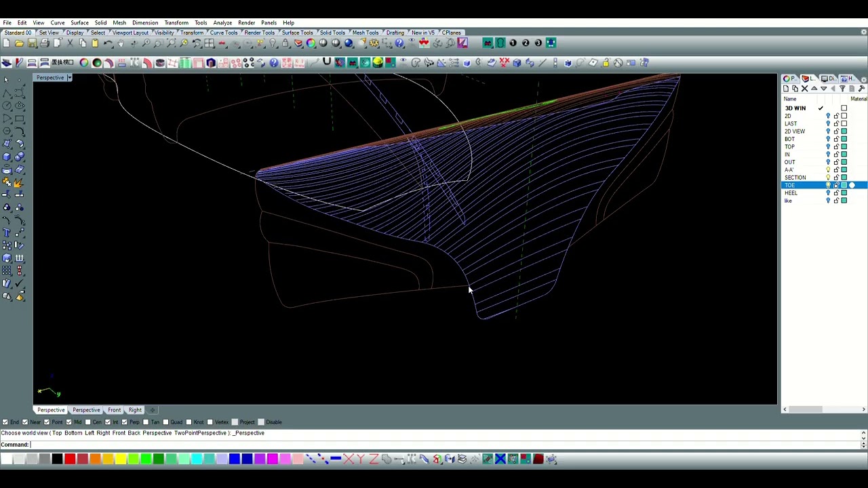The width and height of the screenshot is (868, 488).
Task: Click the red Y axis icon
Action: pyautogui.click(x=361, y=459)
